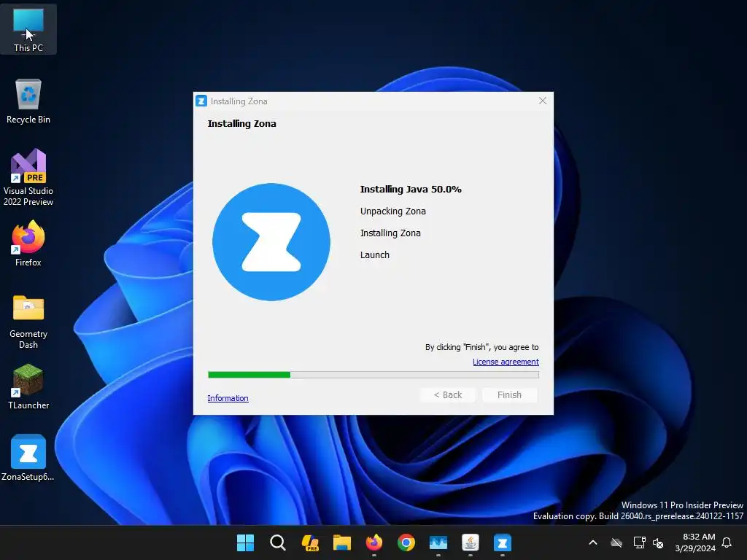Select the Firefox desktop shortcut
The image size is (747, 560).
click(28, 244)
